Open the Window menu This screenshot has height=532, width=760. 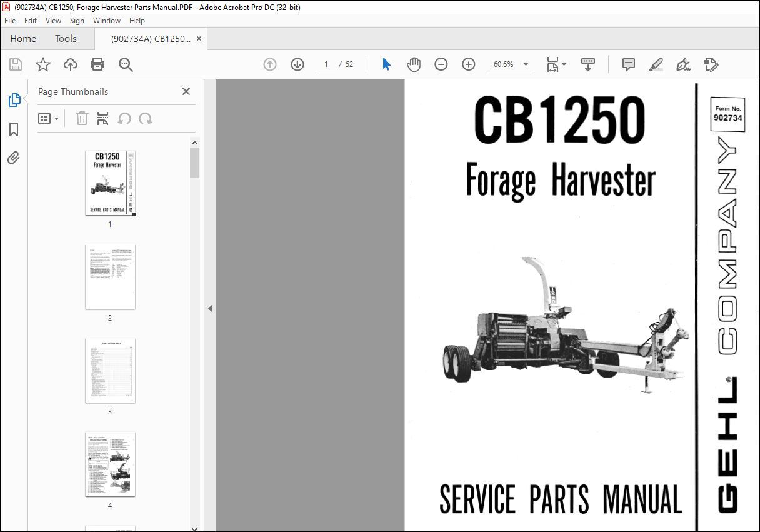click(x=107, y=21)
